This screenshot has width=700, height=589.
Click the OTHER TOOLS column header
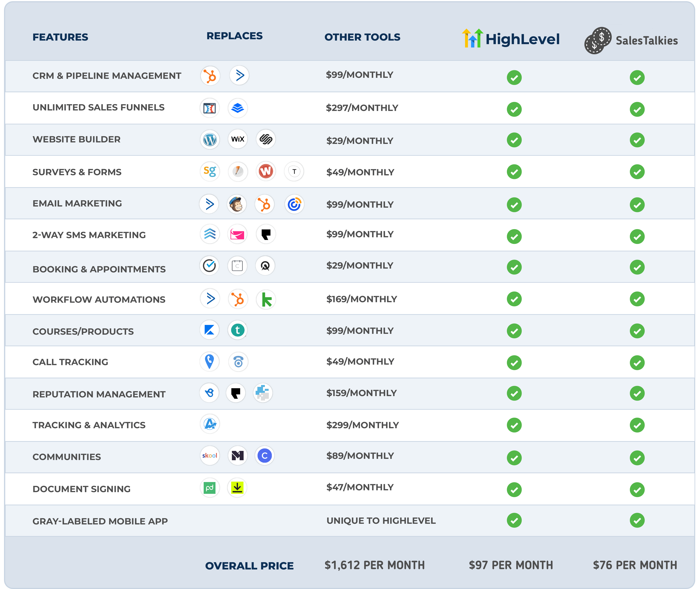pos(363,37)
